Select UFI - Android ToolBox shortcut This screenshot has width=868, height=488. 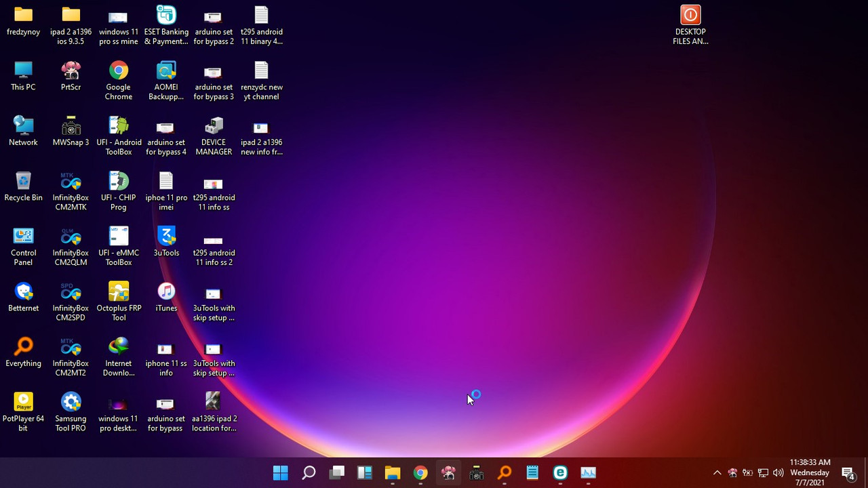(119, 137)
